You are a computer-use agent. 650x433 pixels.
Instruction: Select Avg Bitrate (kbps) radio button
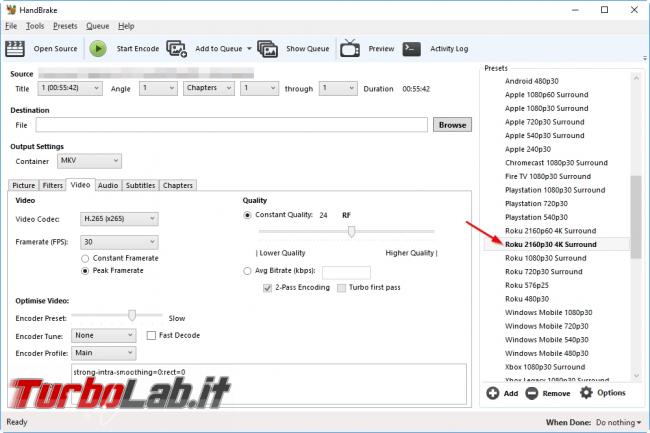pos(247,271)
